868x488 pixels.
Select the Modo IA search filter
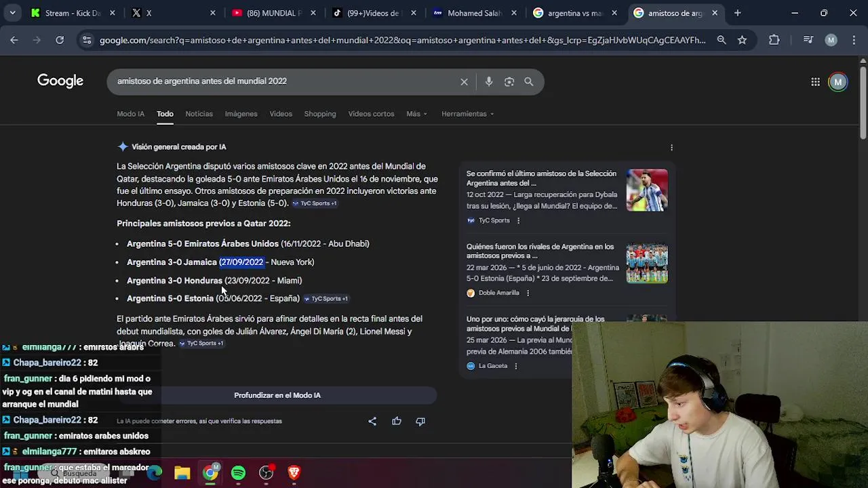click(x=130, y=114)
